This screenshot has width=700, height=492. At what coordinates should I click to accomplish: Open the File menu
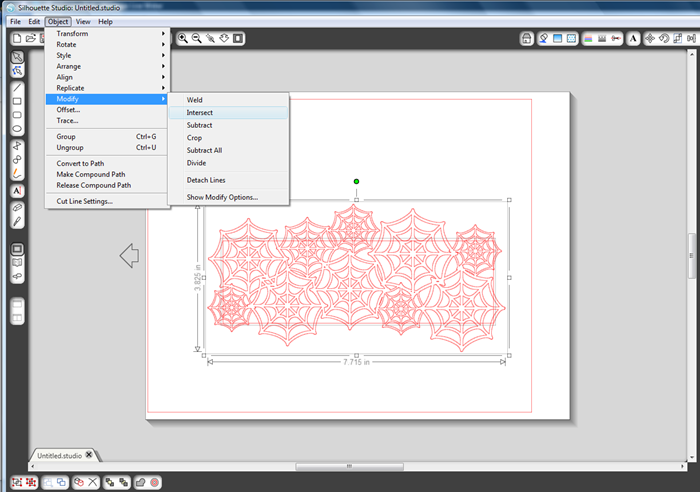point(15,21)
